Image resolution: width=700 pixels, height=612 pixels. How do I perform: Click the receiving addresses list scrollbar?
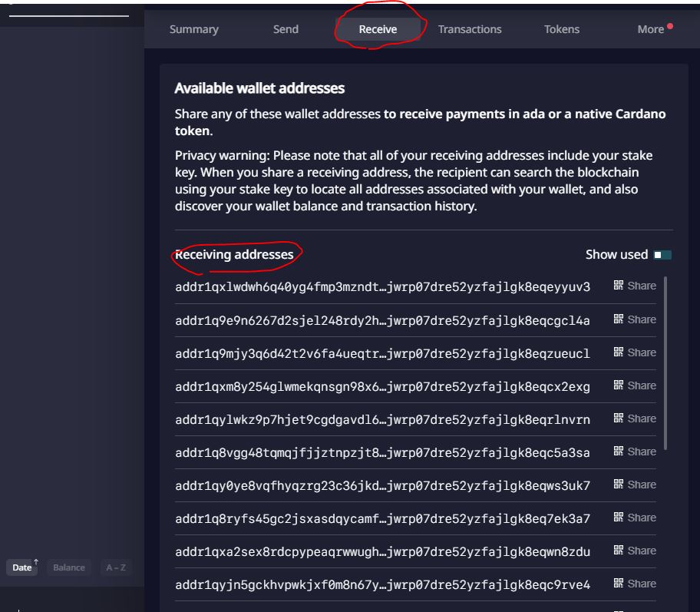tap(665, 362)
